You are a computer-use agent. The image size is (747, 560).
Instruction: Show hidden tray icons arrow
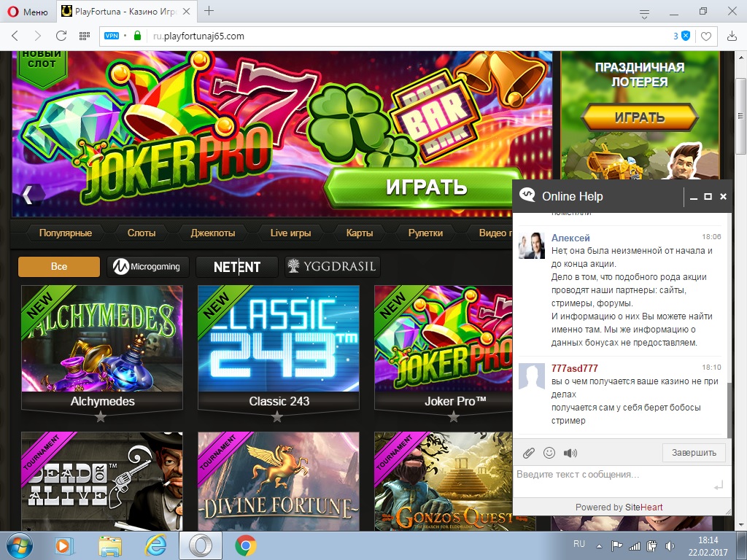coord(599,546)
